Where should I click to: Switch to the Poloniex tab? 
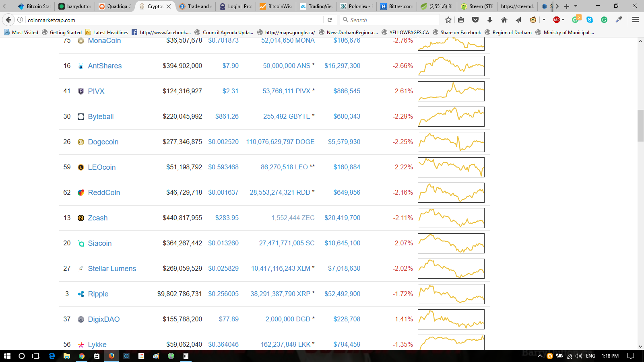[x=356, y=6]
